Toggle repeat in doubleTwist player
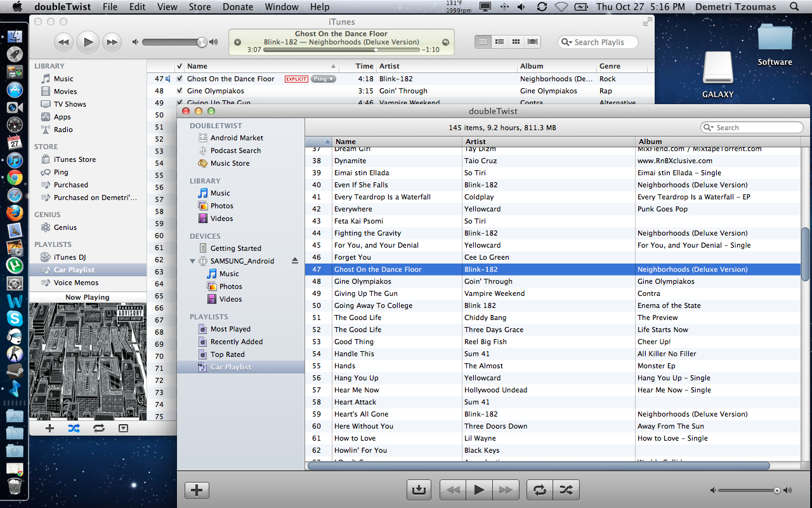 (539, 490)
